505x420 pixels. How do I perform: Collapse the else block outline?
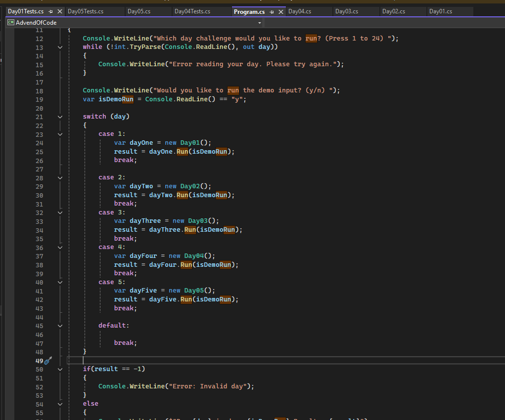(x=60, y=404)
